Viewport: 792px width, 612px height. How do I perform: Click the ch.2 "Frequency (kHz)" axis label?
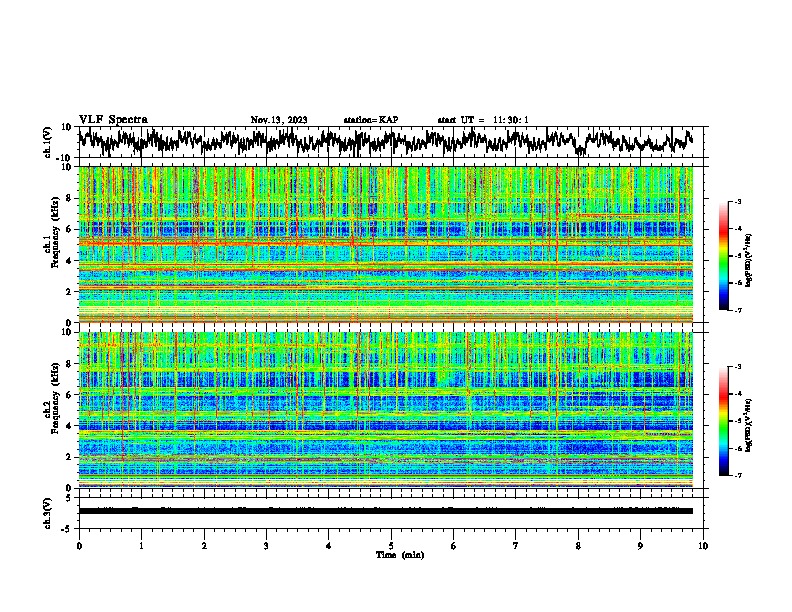pos(55,398)
